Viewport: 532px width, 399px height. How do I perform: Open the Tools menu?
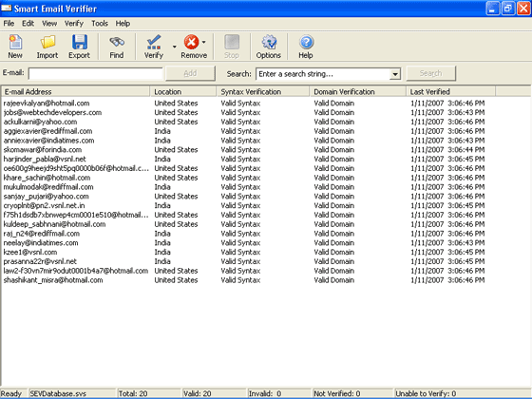100,24
